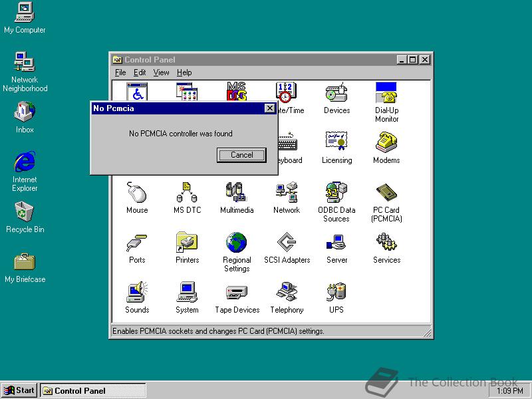This screenshot has height=399, width=532.
Task: Click the taskbar clock showing 1:09 PM
Action: (509, 391)
